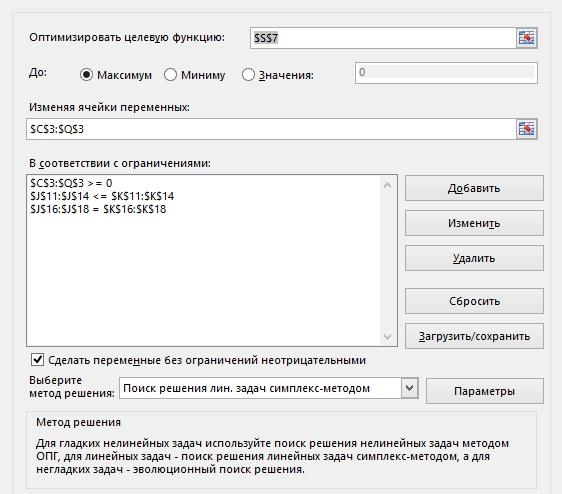Select the Миниму radio button
Image resolution: width=562 pixels, height=494 pixels.
pyautogui.click(x=170, y=75)
